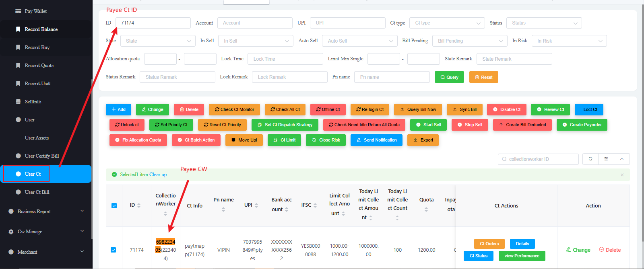The width and height of the screenshot is (644, 269).
Task: Expand the Cw Manage sidebar section
Action: coord(46,232)
